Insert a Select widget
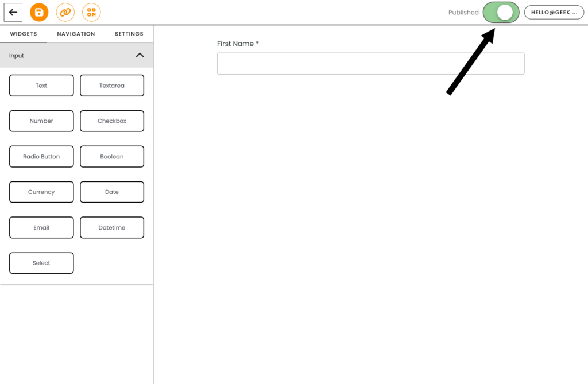The width and height of the screenshot is (588, 384). (41, 263)
